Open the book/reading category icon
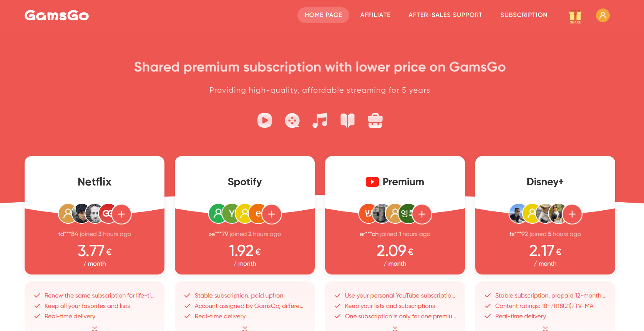Screen dimensions: 644x331 coord(347,120)
